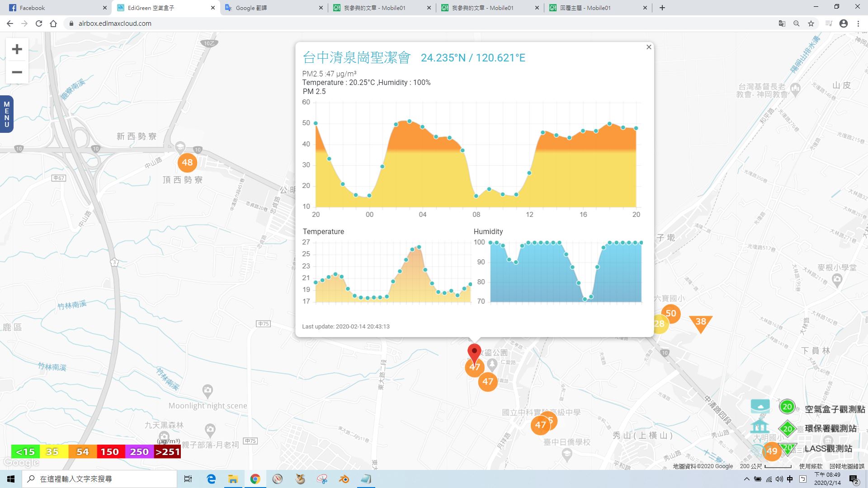The image size is (868, 488).
Task: Open the blue MENU side tab
Action: pos(6,114)
